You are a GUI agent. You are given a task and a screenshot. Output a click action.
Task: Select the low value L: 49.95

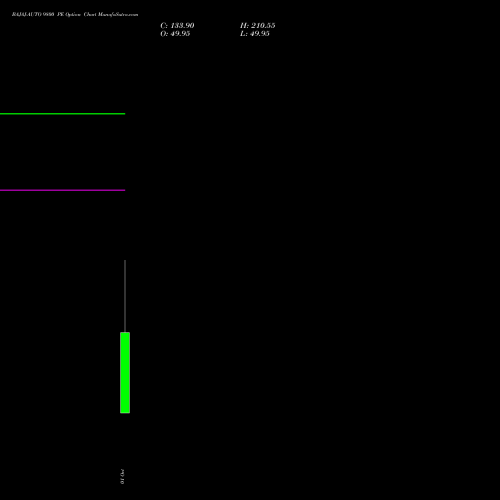click(x=255, y=34)
